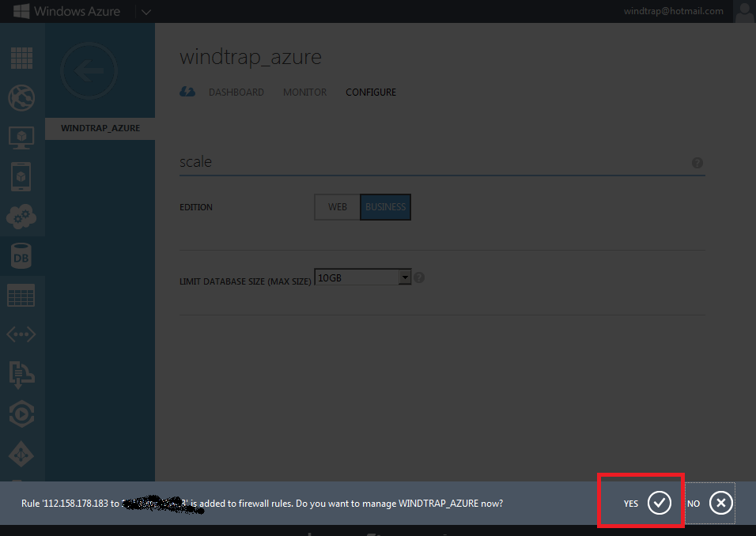756x536 pixels.
Task: Open the quick start cloud-lightning icon
Action: [x=187, y=92]
